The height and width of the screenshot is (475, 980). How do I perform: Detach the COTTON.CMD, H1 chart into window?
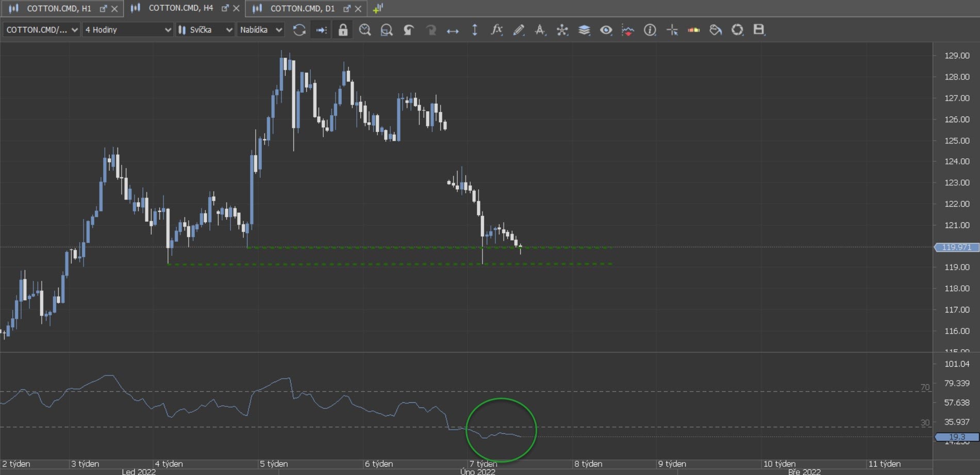(103, 9)
